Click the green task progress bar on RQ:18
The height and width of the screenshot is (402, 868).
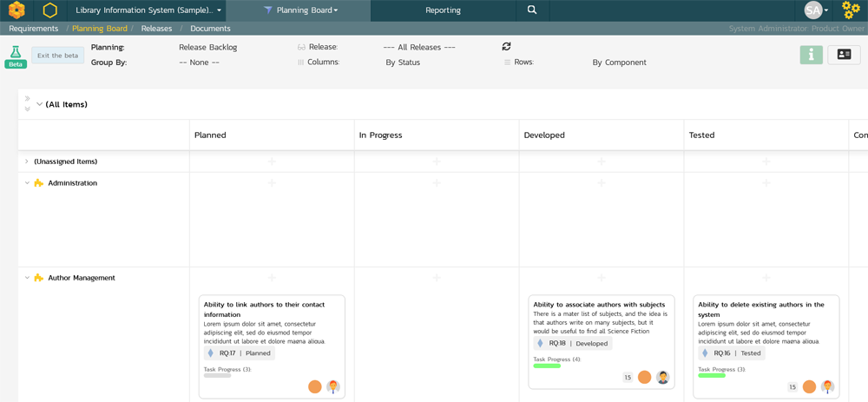547,366
